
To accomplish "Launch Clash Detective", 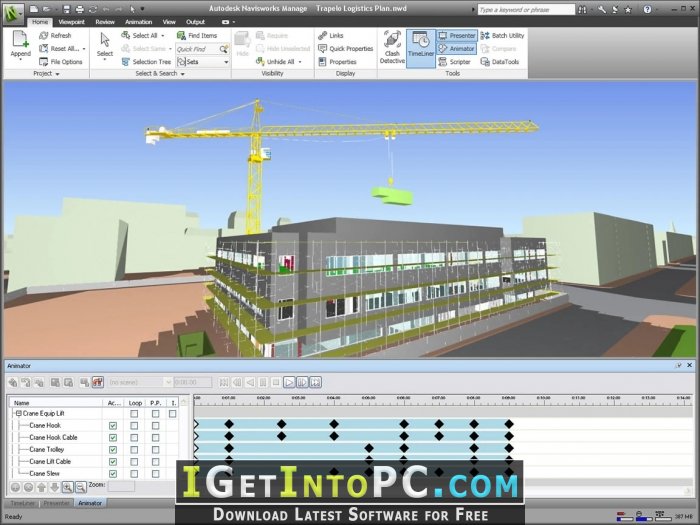I will (x=392, y=47).
